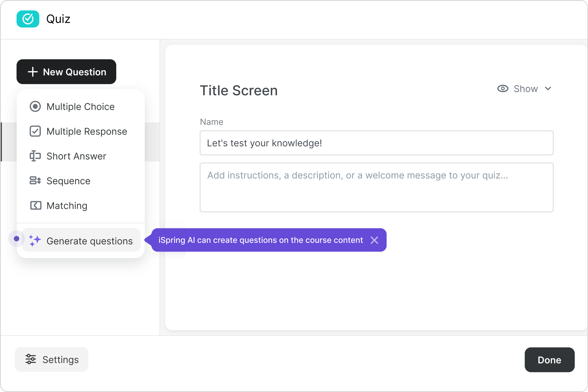Click the Multiple Response checkbox icon
Screen dimensions: 588x392
point(35,131)
